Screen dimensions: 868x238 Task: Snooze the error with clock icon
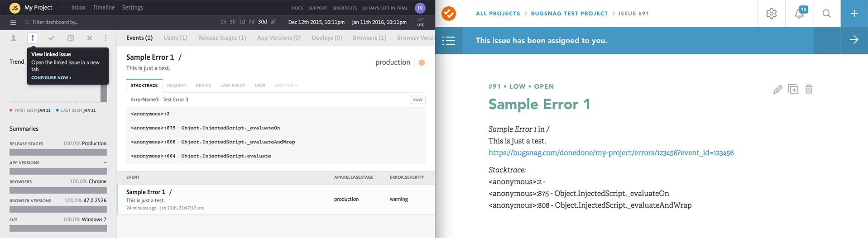click(71, 38)
